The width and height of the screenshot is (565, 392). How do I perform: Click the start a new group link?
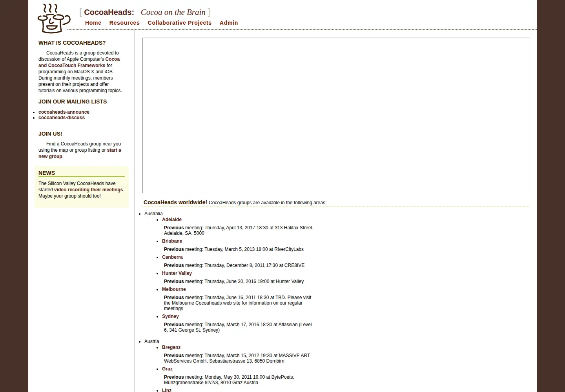click(80, 153)
